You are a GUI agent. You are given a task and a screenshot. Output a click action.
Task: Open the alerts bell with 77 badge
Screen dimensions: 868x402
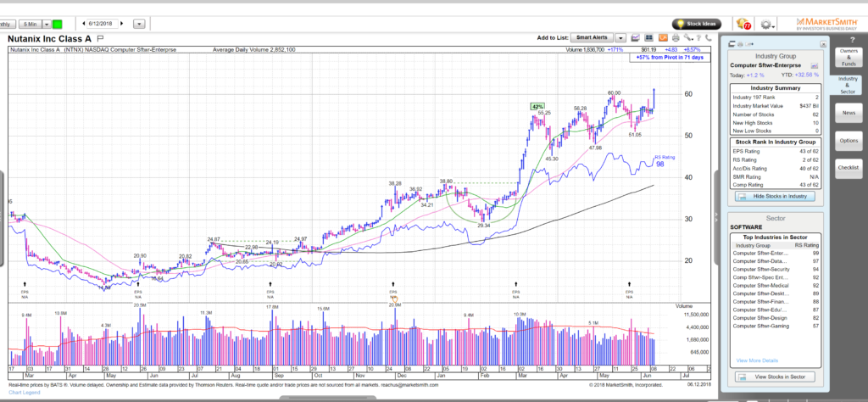pyautogui.click(x=743, y=24)
